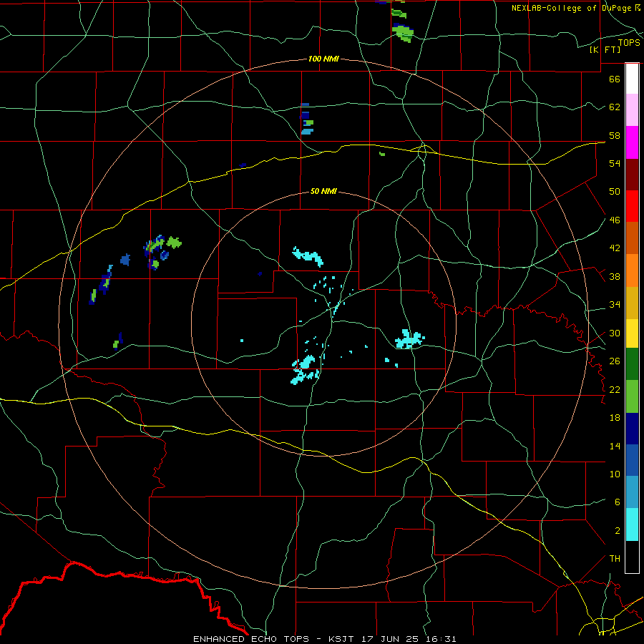644x644 pixels.
Task: Click the light pink legend color band
Action: click(632, 109)
